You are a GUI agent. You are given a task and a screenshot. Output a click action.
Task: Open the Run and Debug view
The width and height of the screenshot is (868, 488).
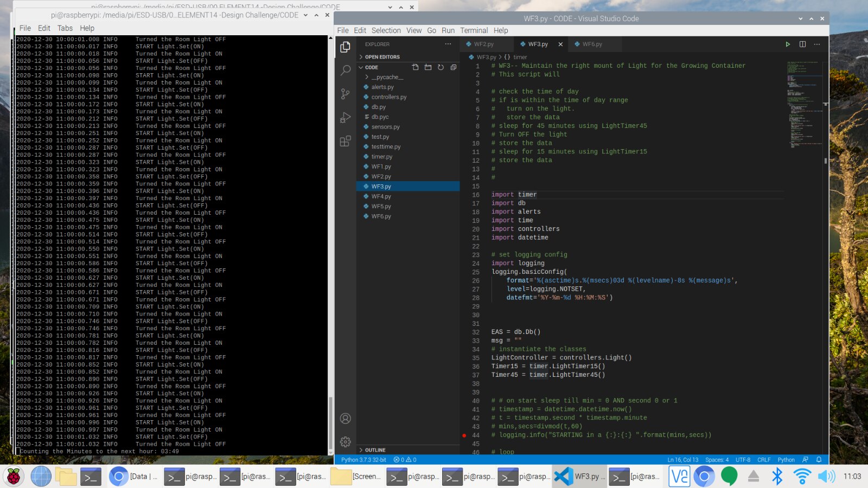point(345,118)
